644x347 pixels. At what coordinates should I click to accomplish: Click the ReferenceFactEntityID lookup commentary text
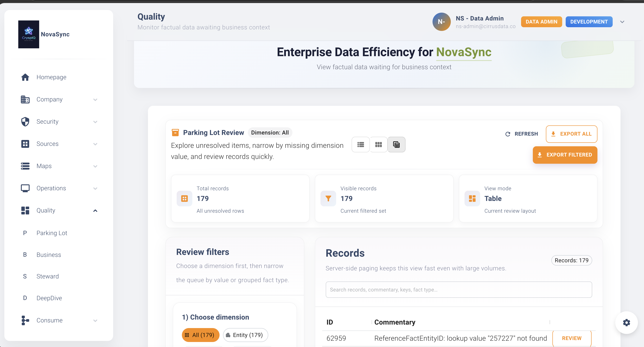click(461, 339)
